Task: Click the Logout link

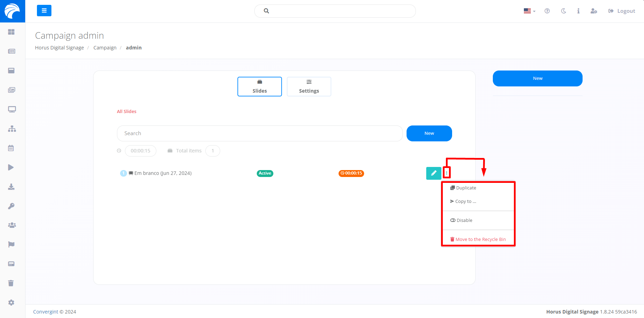Action: pyautogui.click(x=622, y=11)
